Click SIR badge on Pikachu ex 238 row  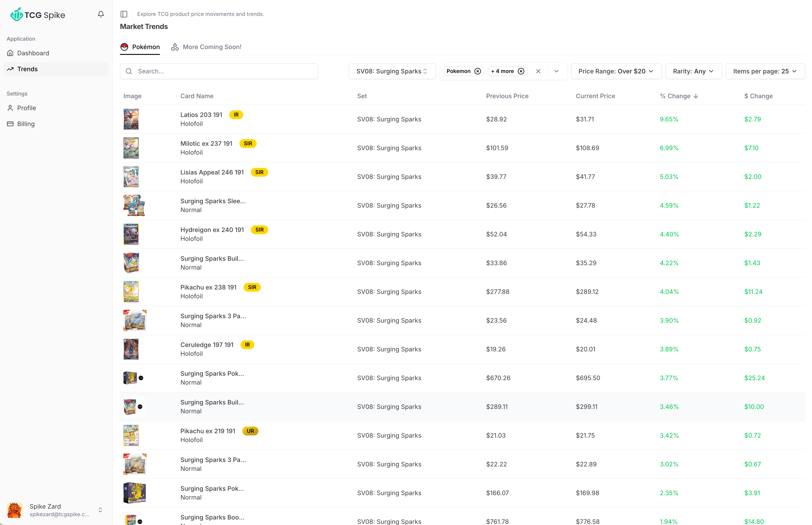pos(252,287)
